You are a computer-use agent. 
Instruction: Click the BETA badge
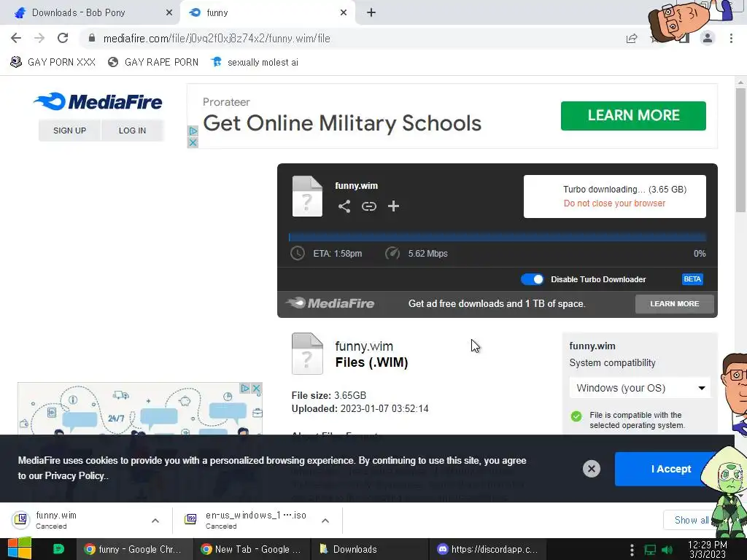pos(692,279)
